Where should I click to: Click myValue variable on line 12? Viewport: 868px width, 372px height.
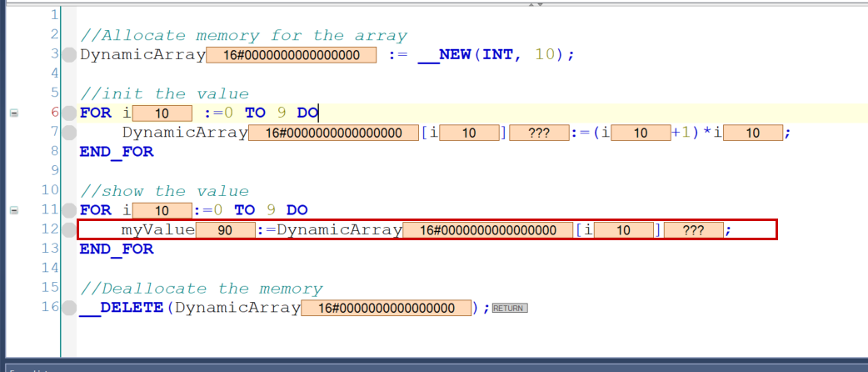pos(158,230)
